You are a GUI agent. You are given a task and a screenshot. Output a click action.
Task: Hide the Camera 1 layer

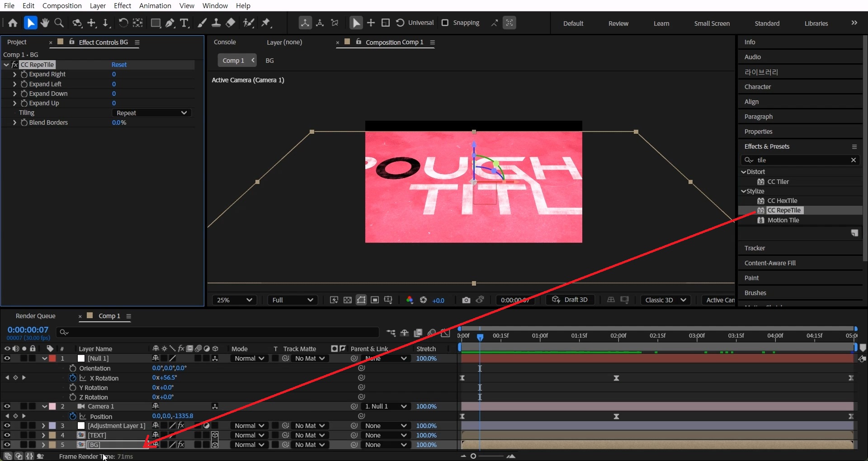[x=7, y=406]
